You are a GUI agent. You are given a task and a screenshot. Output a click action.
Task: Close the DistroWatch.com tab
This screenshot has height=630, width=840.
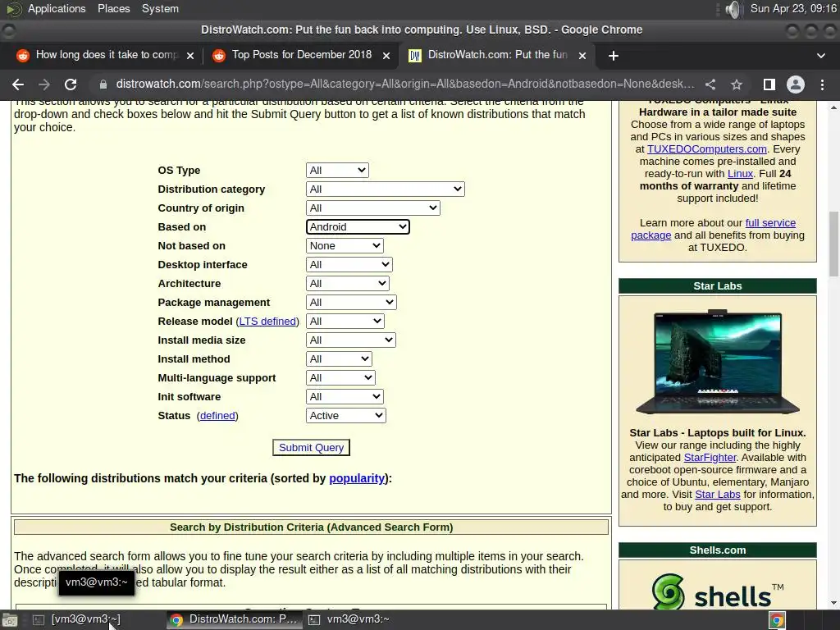(582, 56)
